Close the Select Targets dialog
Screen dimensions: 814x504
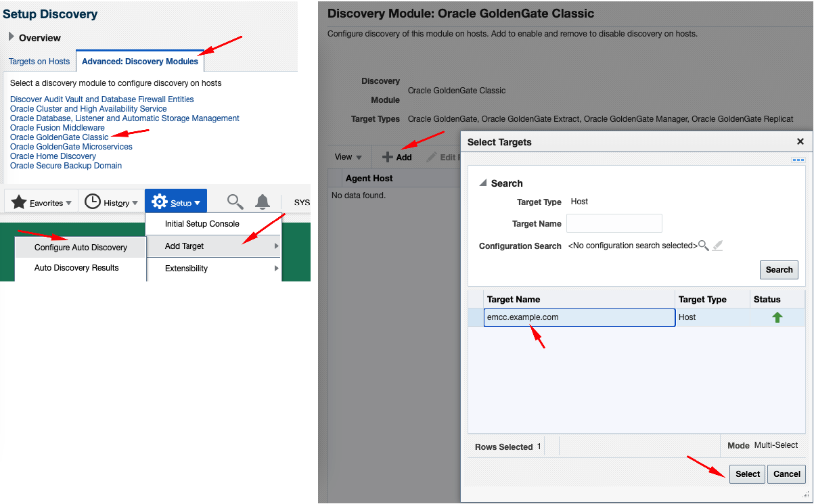(x=800, y=141)
